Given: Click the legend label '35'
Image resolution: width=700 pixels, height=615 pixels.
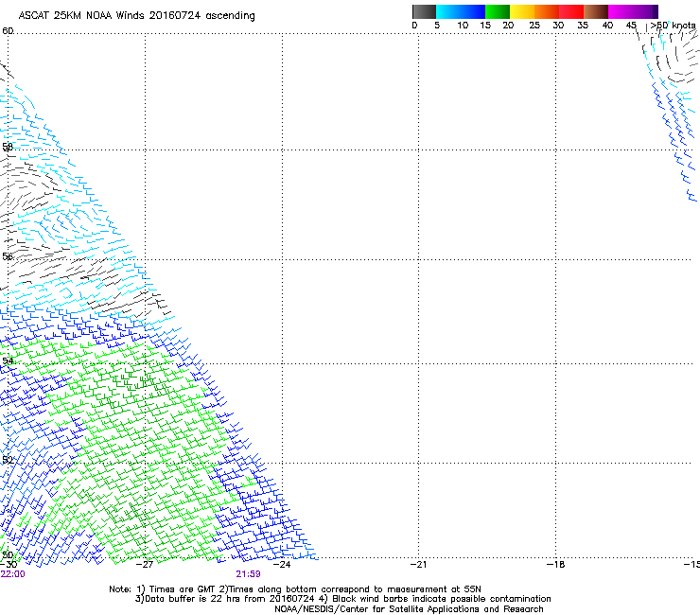Looking at the screenshot, I should tap(583, 26).
